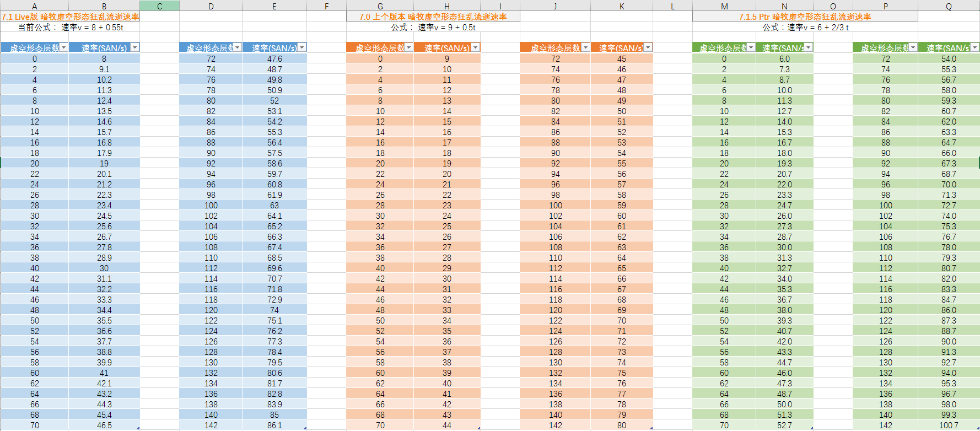
Task: Open filter dropdown for 虚空形态层数 in column G
Action: click(409, 48)
